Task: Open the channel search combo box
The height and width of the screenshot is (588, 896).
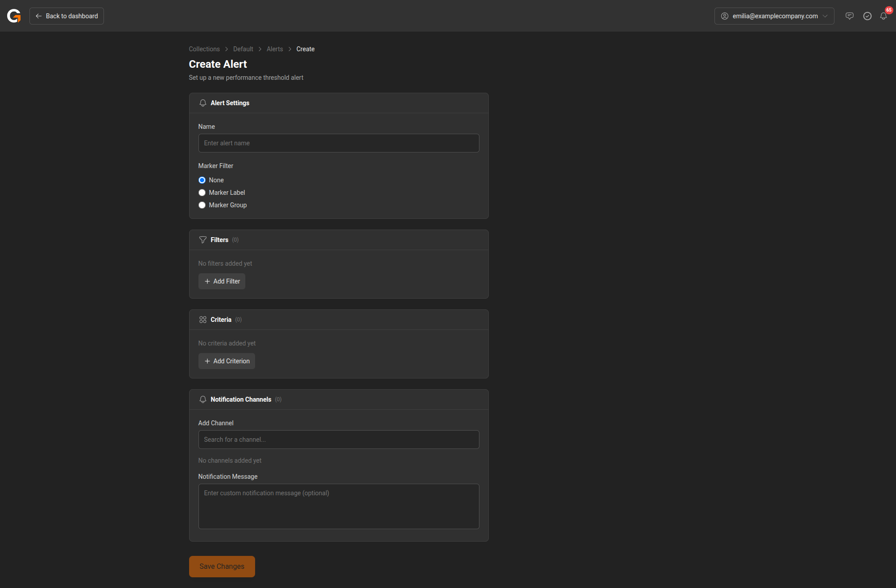Action: click(339, 440)
